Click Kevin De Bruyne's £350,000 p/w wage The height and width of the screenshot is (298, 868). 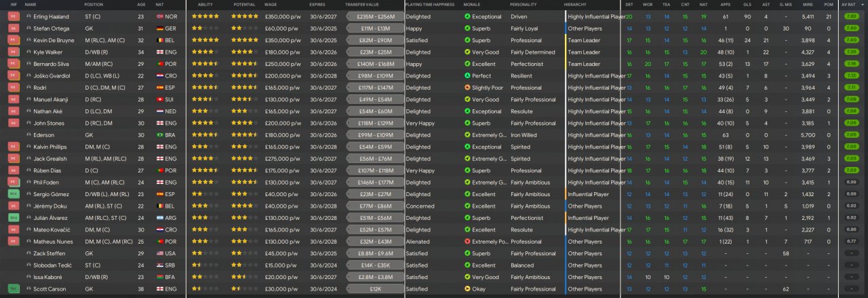coord(282,40)
